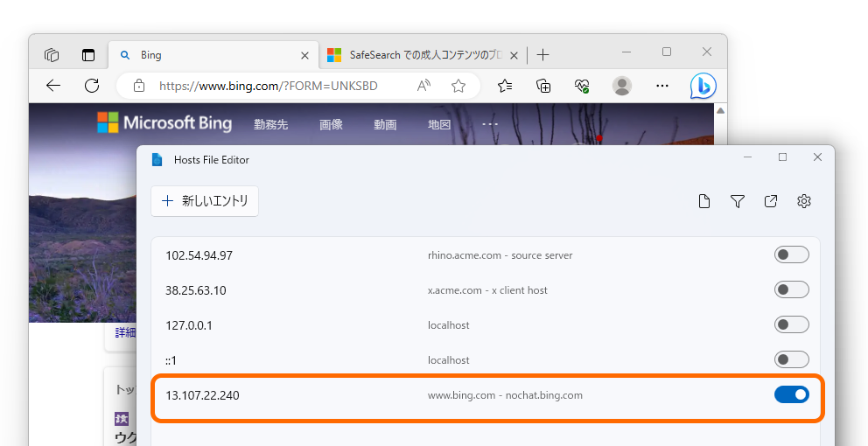Screen dimensions: 868x446
Task: Close the SafeSearch tab
Action: tap(514, 55)
